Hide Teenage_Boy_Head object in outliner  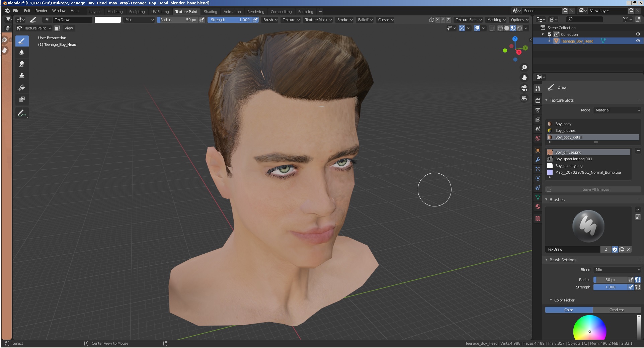(x=638, y=41)
